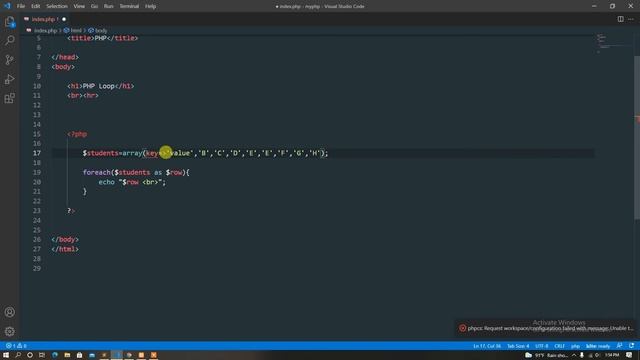Open XAMPP icon at end of taskbar

pyautogui.click(x=153, y=355)
